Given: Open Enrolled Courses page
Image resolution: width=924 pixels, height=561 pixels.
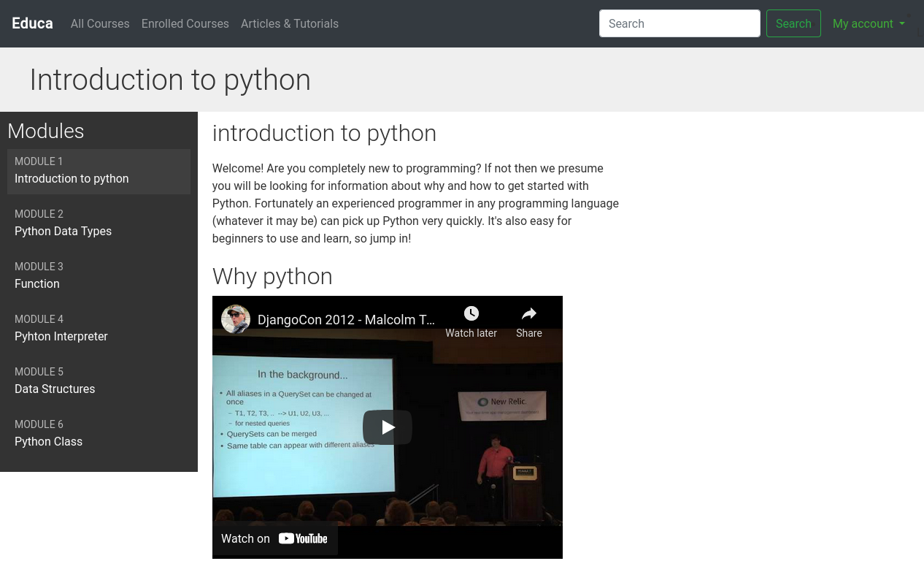Looking at the screenshot, I should [x=185, y=23].
